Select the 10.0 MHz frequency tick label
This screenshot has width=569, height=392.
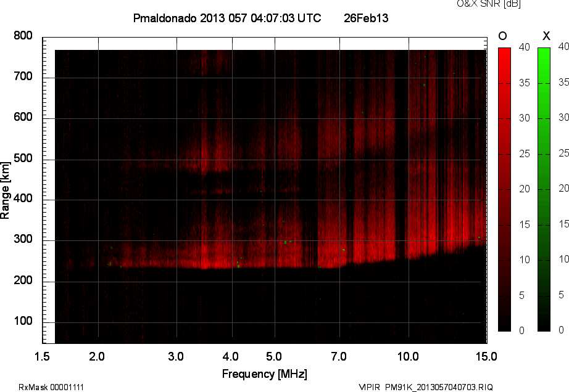408,356
